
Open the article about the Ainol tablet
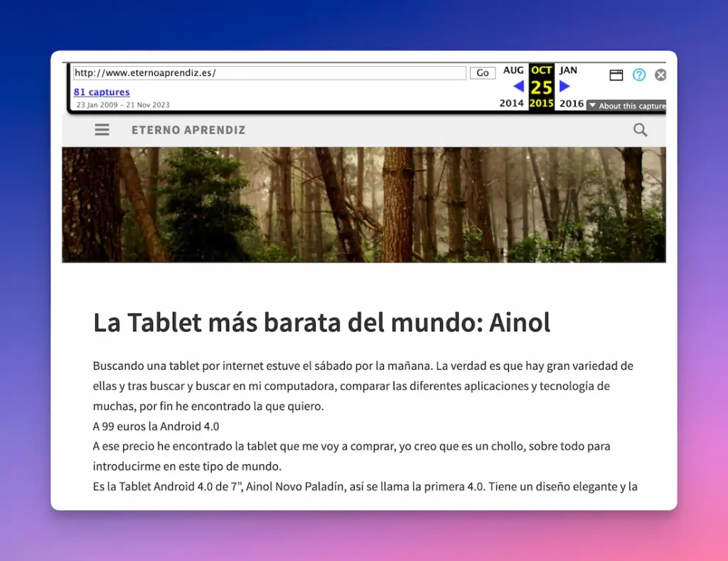[321, 322]
